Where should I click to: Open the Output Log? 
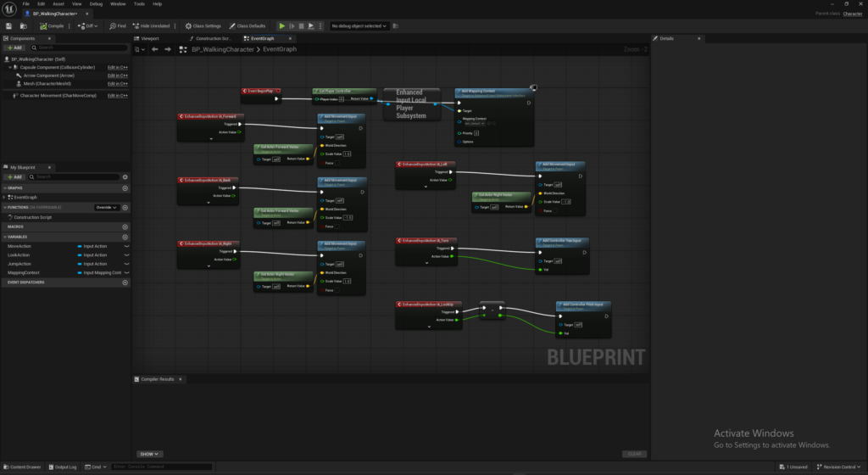63,467
